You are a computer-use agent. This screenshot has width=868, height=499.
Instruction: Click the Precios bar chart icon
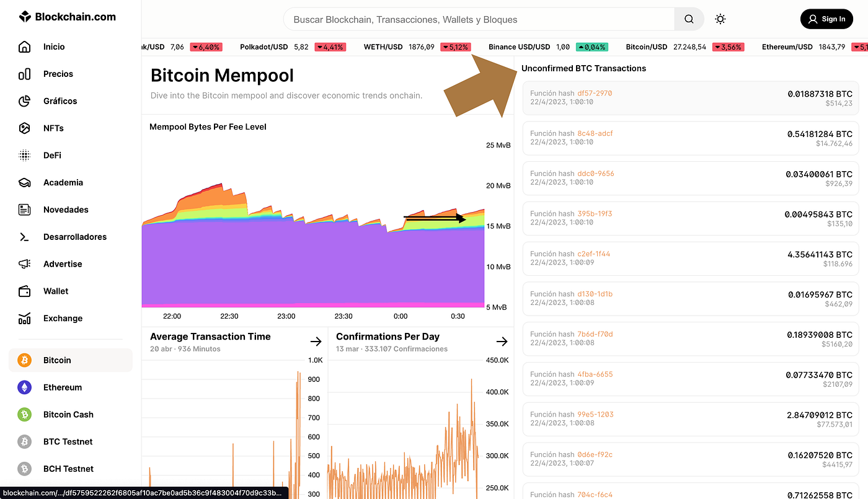point(24,74)
